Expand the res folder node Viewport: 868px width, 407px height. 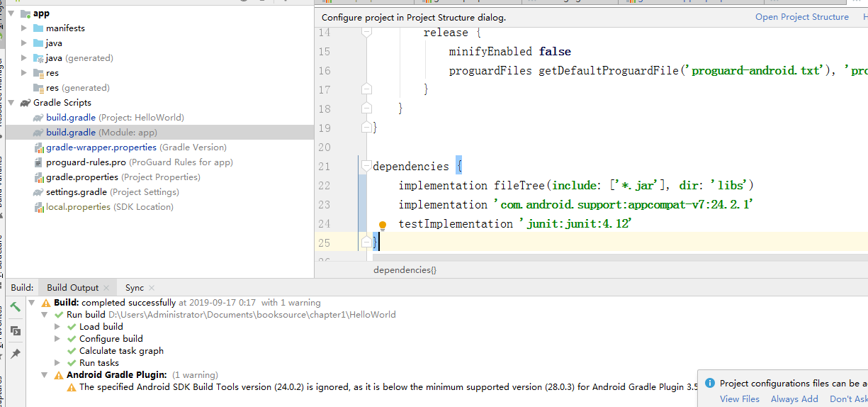click(x=24, y=73)
